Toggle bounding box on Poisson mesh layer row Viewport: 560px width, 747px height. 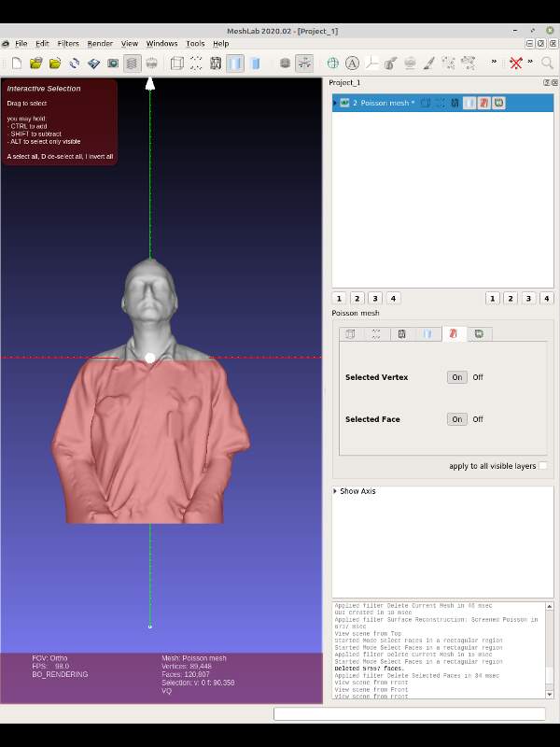pos(426,103)
